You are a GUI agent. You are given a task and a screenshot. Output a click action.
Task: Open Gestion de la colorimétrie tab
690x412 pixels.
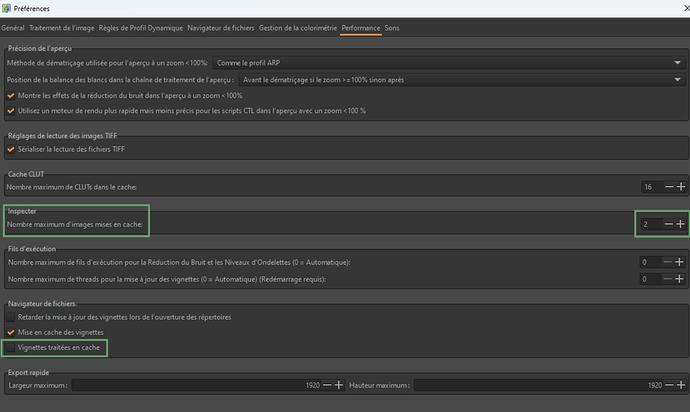297,27
